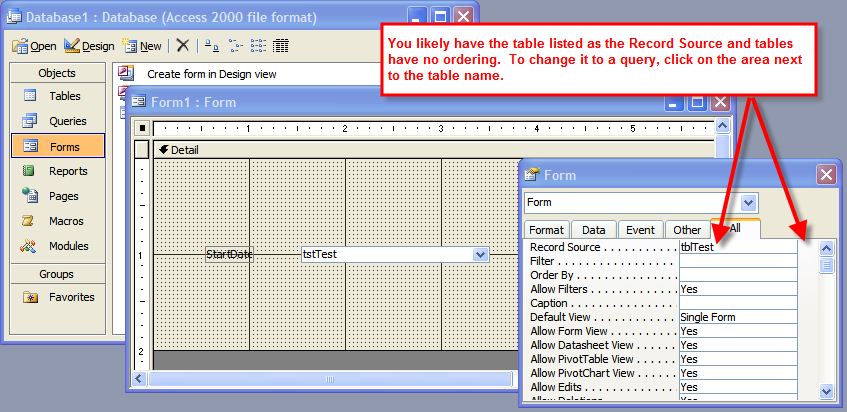Switch to Small Icons view
This screenshot has height=412, width=847.
click(235, 46)
